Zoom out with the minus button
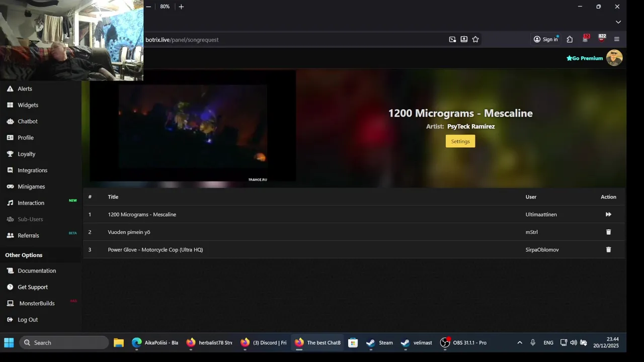 tap(148, 7)
